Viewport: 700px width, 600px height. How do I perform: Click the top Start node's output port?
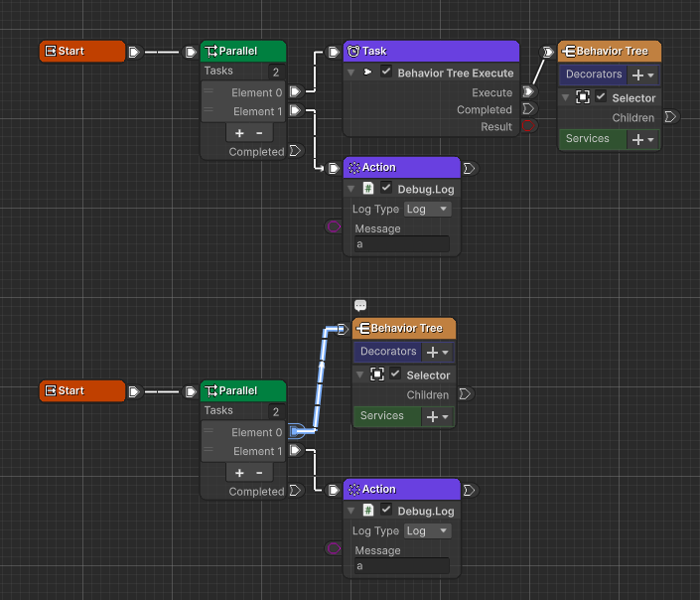[134, 52]
